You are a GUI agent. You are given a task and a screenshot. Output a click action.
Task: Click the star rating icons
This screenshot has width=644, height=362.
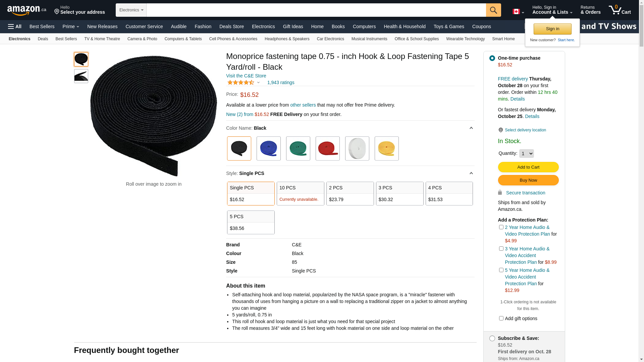click(241, 82)
